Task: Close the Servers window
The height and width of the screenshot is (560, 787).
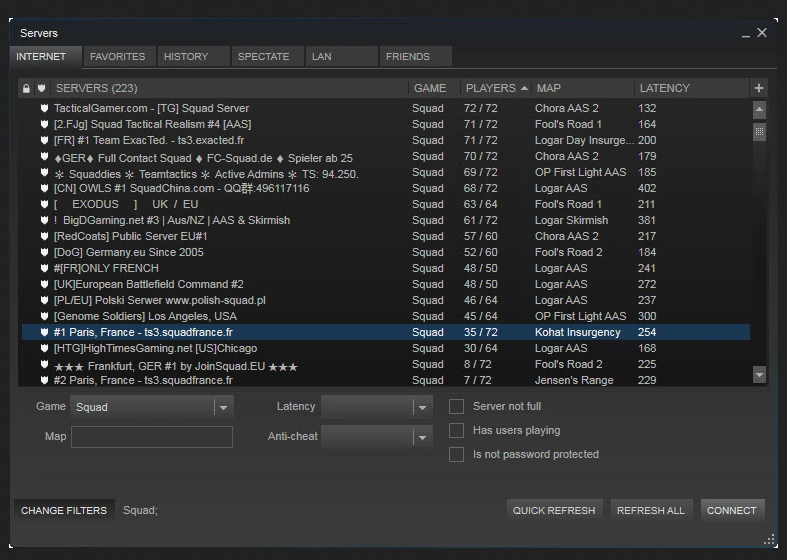Action: click(762, 33)
